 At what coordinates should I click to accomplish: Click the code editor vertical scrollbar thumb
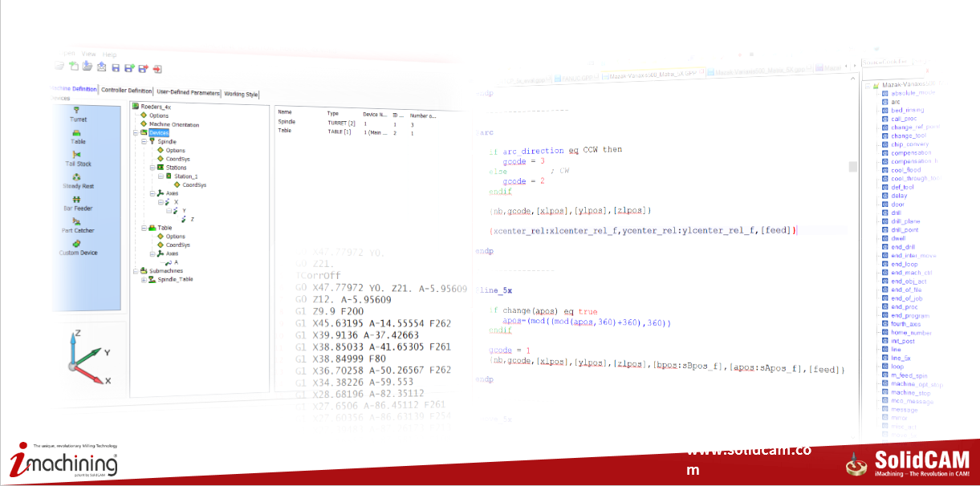point(853,167)
